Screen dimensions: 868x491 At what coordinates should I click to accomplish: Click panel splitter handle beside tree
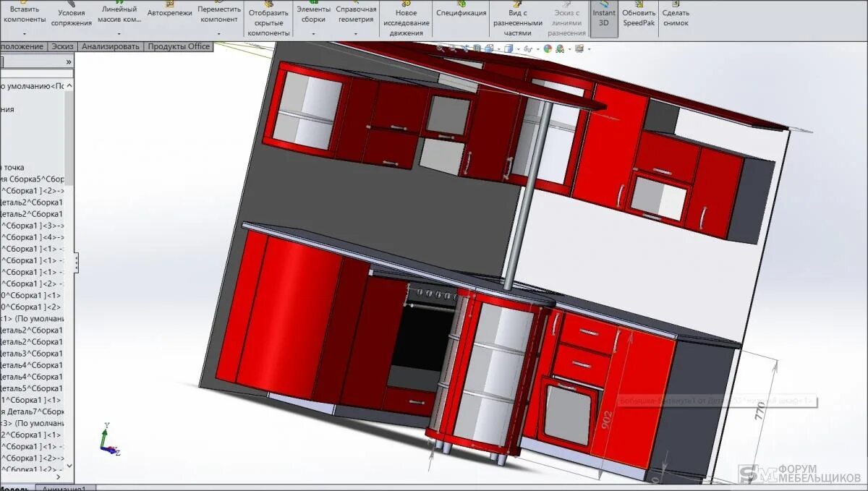tap(76, 263)
